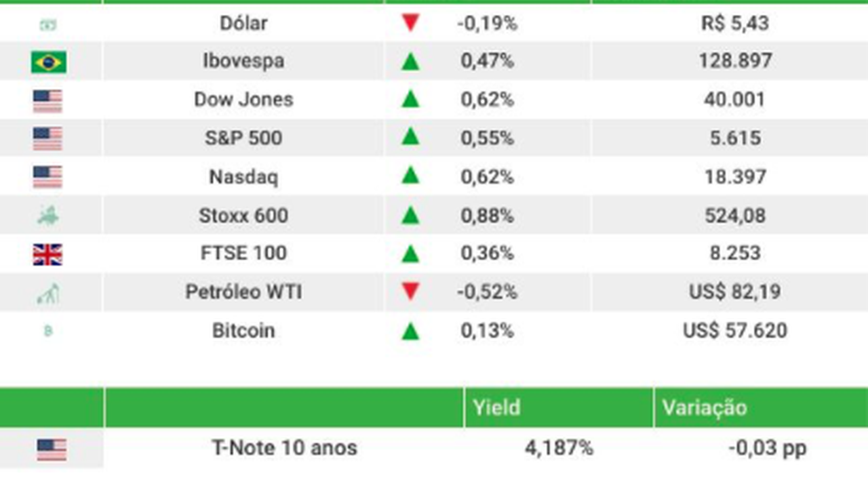Click the US flag beside Dow Jones
Screen dimensions: 868x488
tap(47, 101)
